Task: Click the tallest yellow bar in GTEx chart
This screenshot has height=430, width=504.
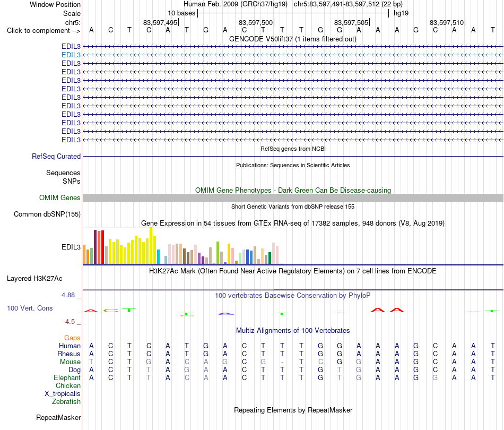Action: (x=151, y=246)
